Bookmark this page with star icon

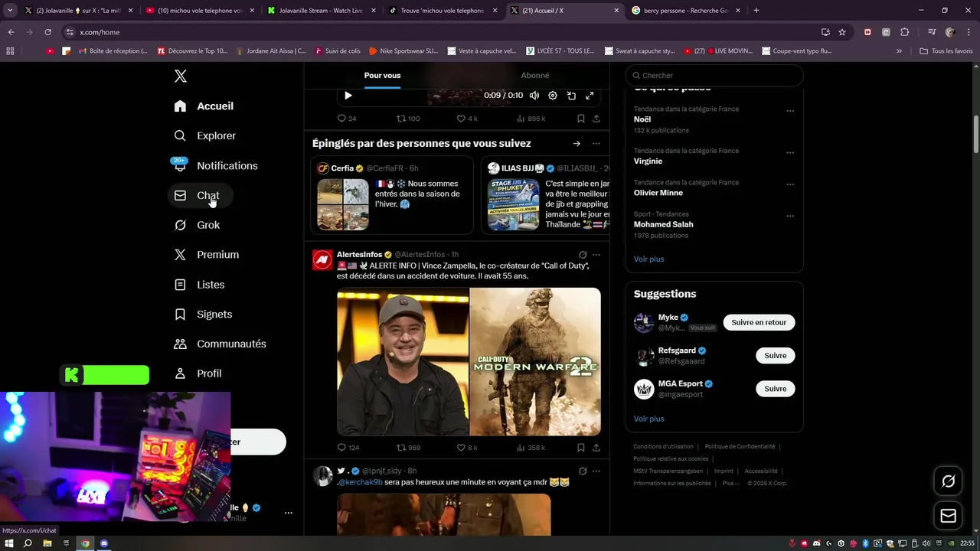pyautogui.click(x=842, y=32)
